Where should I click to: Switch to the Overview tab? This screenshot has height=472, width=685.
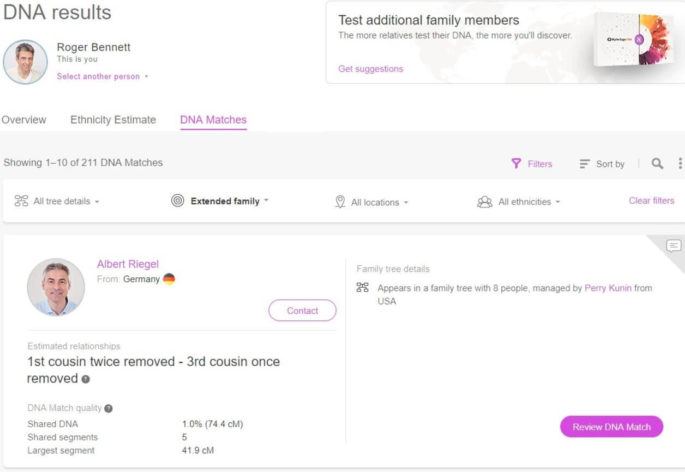(24, 120)
